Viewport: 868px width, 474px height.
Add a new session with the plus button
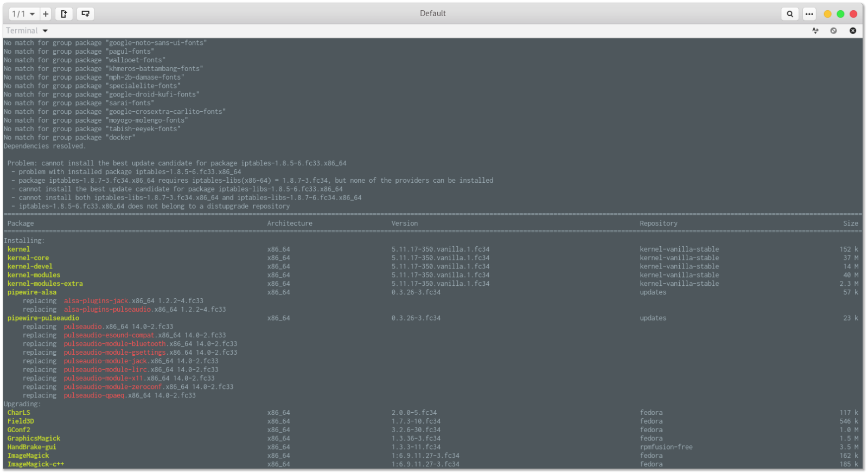pos(46,14)
